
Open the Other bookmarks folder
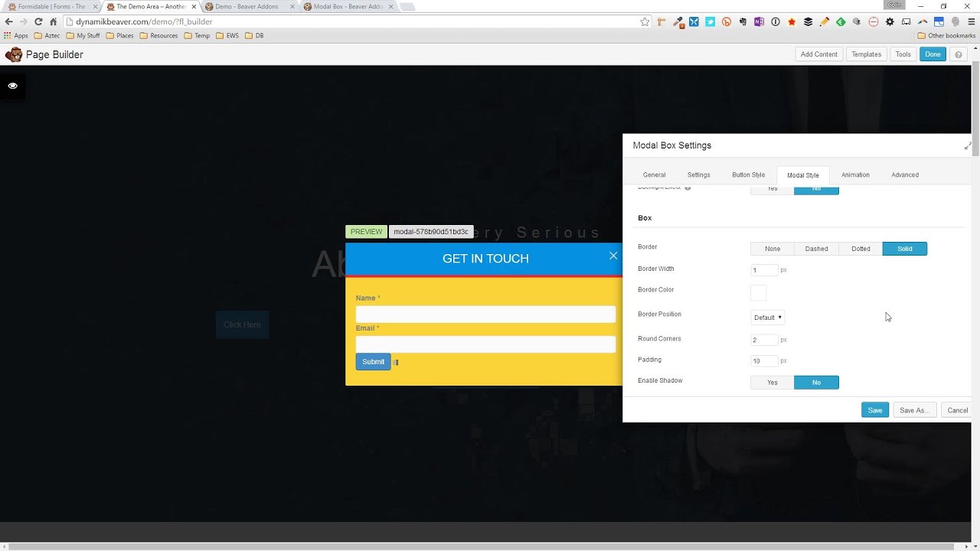point(947,36)
